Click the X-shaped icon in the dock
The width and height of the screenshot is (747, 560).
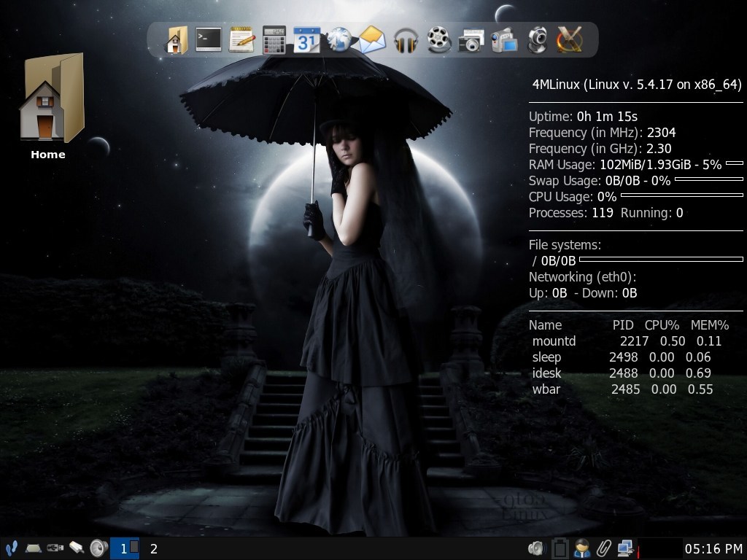(570, 39)
